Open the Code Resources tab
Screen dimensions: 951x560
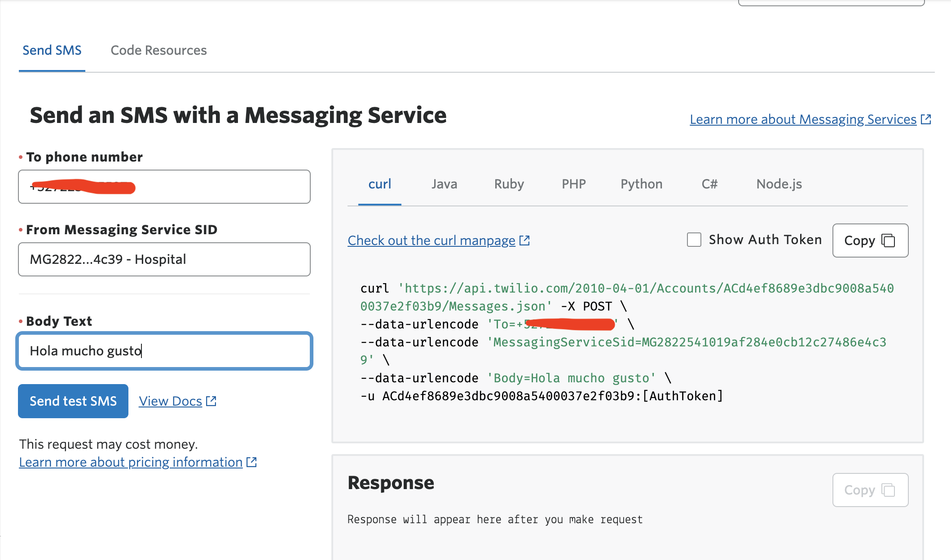point(158,50)
